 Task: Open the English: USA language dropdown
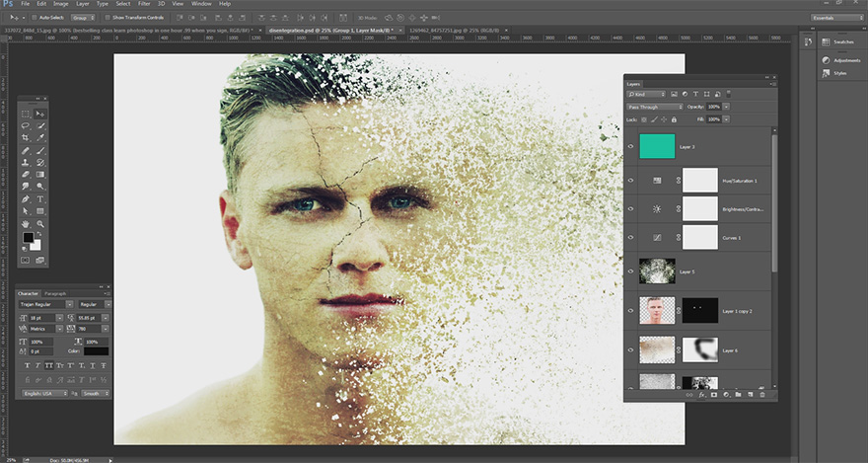44,393
